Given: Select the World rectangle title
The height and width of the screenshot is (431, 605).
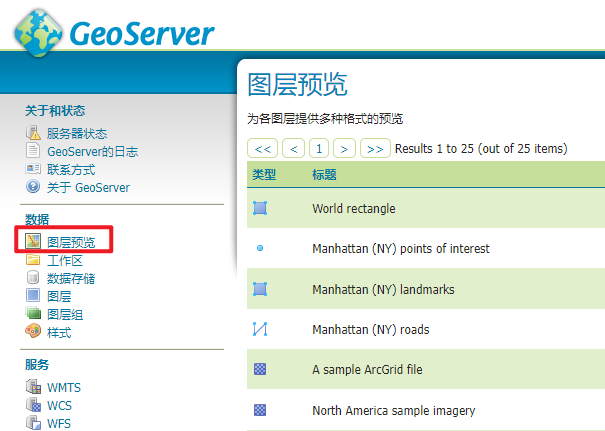Looking at the screenshot, I should pos(354,208).
